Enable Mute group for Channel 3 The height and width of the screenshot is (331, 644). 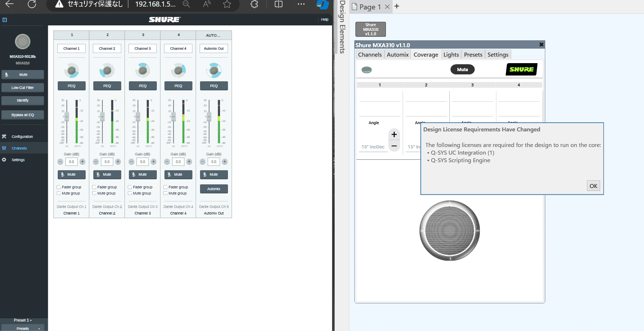click(x=130, y=193)
